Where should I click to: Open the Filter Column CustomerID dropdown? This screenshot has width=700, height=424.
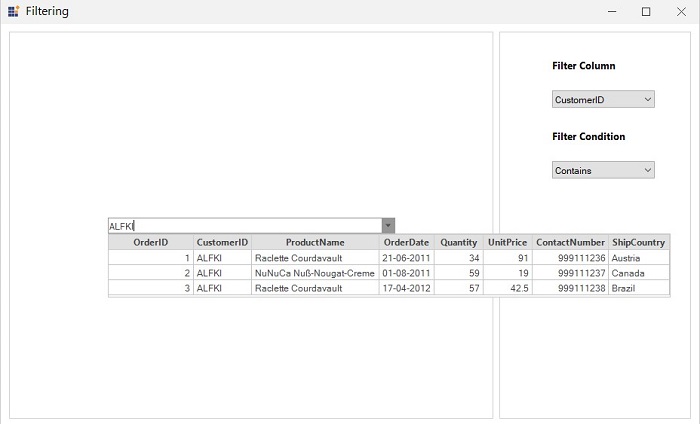[x=603, y=99]
